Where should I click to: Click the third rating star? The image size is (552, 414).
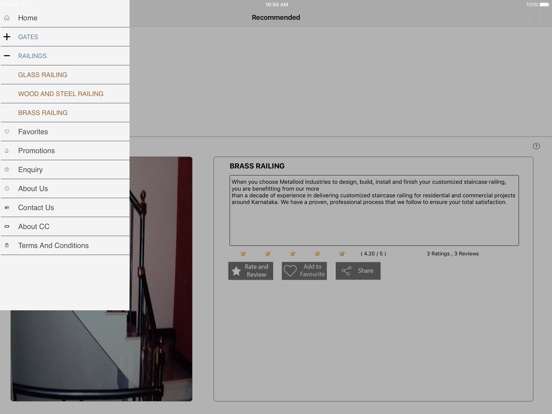coord(293,253)
